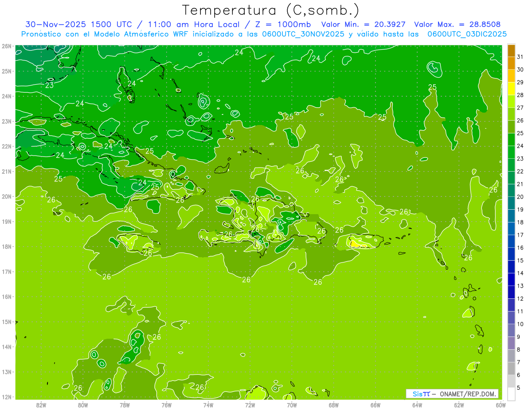Click the "5" label on the color scale
This screenshot has width=532, height=411.
(x=519, y=388)
